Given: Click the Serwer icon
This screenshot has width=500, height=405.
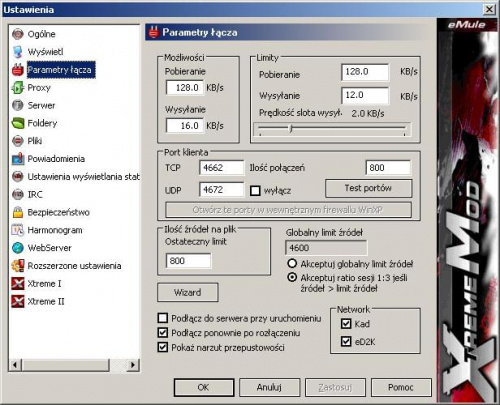Looking at the screenshot, I should (18, 105).
